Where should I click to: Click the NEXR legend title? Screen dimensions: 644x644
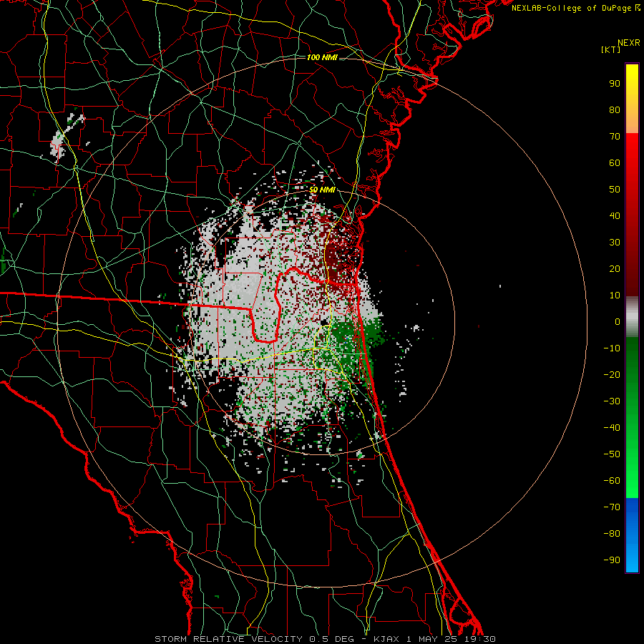pyautogui.click(x=628, y=43)
